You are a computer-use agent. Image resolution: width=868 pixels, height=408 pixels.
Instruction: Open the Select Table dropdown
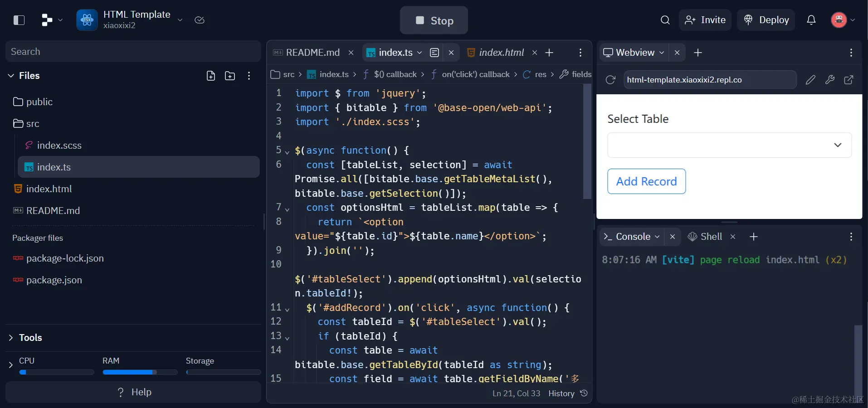[x=729, y=145]
